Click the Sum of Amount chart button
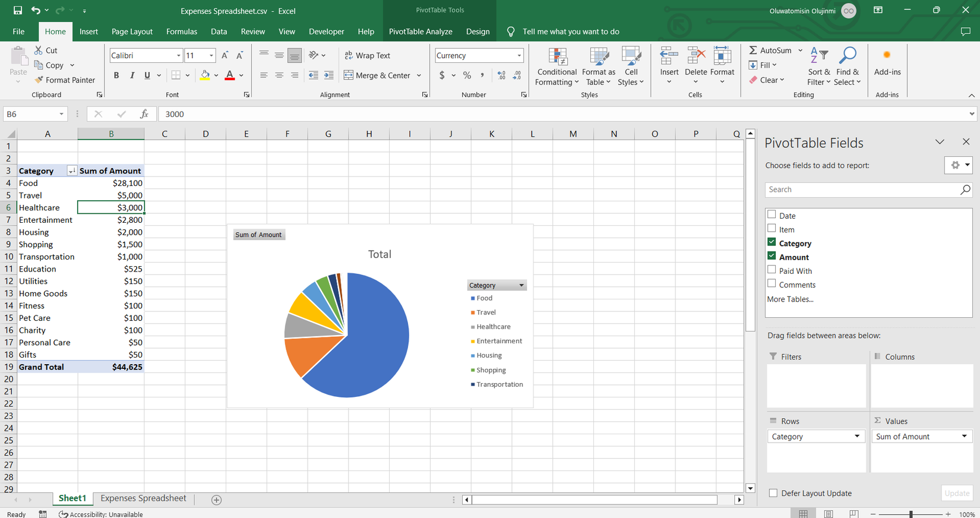 pyautogui.click(x=258, y=235)
